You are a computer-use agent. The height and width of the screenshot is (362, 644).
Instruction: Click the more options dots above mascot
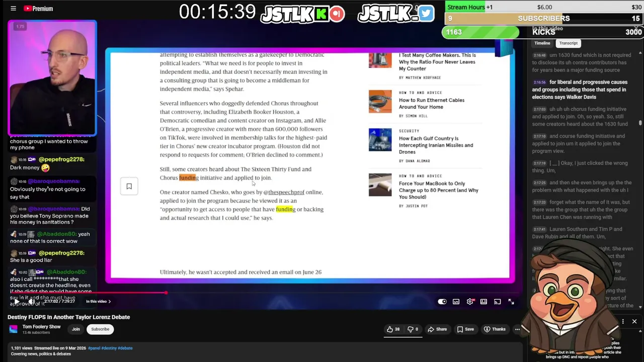[x=623, y=321]
